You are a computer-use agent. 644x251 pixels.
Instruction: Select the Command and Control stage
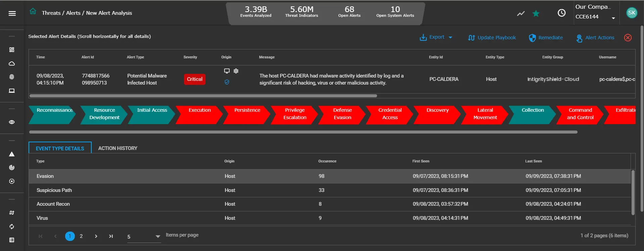pyautogui.click(x=580, y=115)
